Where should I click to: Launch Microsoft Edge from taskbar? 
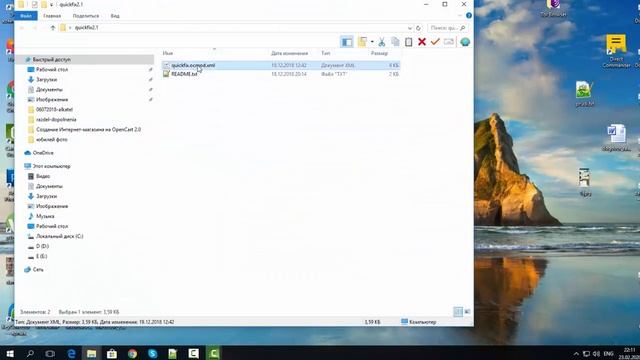coord(71,353)
